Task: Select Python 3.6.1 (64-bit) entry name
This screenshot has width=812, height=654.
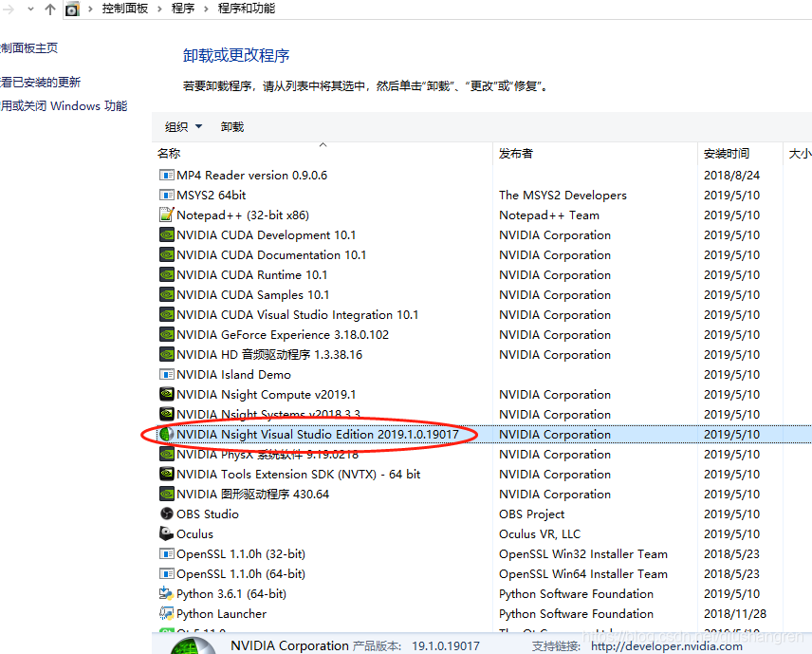Action: pyautogui.click(x=231, y=594)
